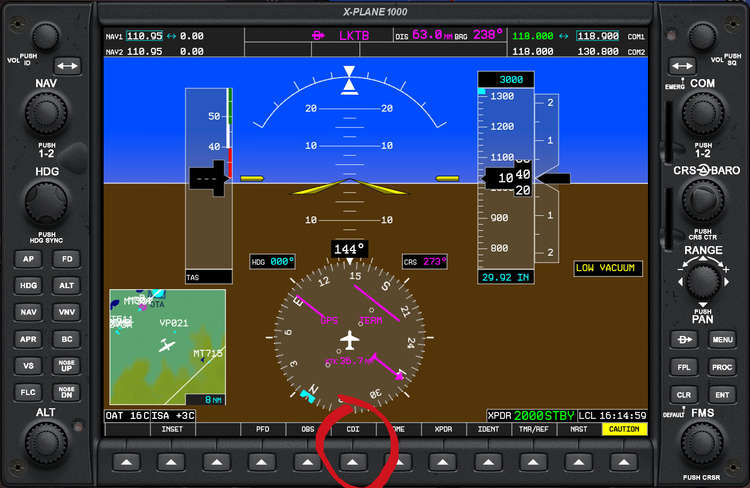Click the 144° heading readout
The height and width of the screenshot is (488, 750).
coord(350,249)
